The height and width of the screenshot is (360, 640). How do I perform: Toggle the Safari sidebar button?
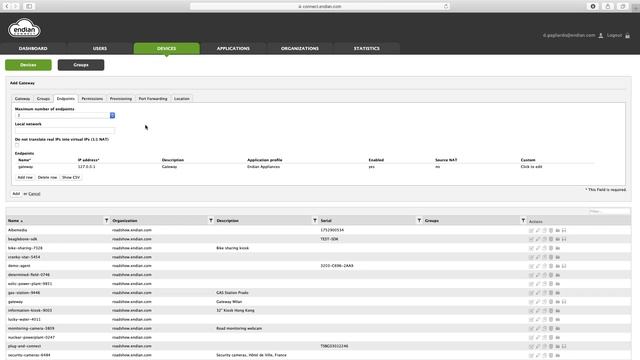point(29,6)
